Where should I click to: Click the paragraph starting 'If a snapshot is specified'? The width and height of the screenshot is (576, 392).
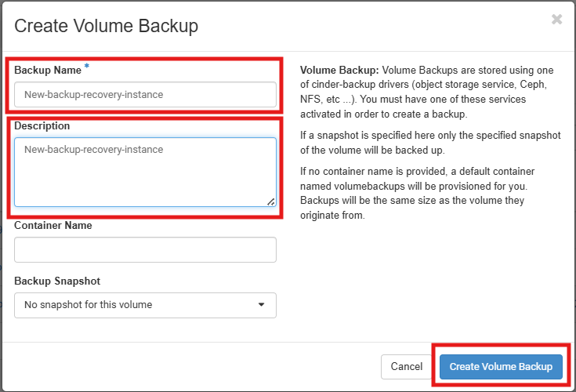[430, 143]
